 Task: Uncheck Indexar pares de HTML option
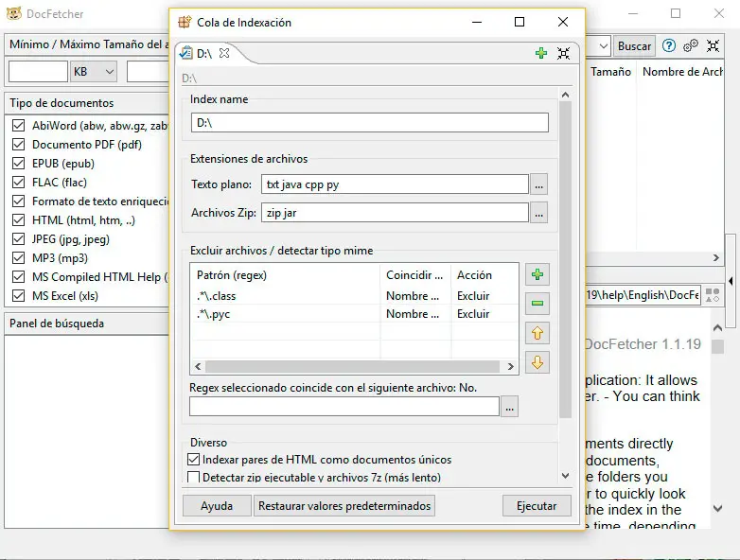[194, 460]
